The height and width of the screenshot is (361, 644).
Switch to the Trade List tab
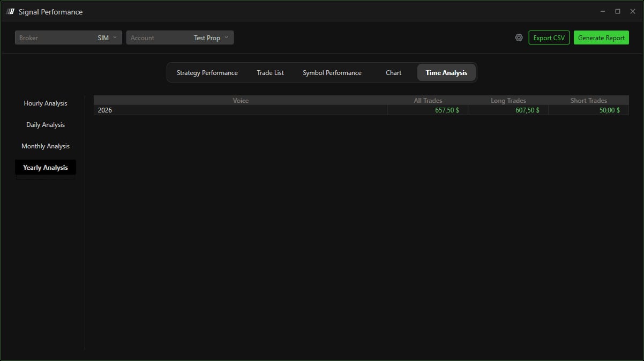coord(270,73)
